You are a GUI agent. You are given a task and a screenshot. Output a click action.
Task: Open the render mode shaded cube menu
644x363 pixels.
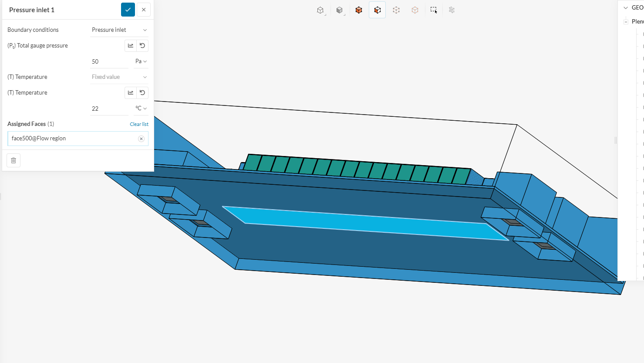click(x=340, y=10)
